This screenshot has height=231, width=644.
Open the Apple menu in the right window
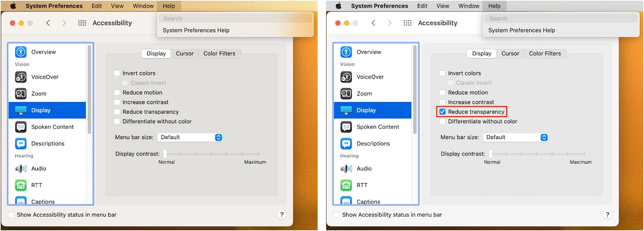click(x=339, y=6)
